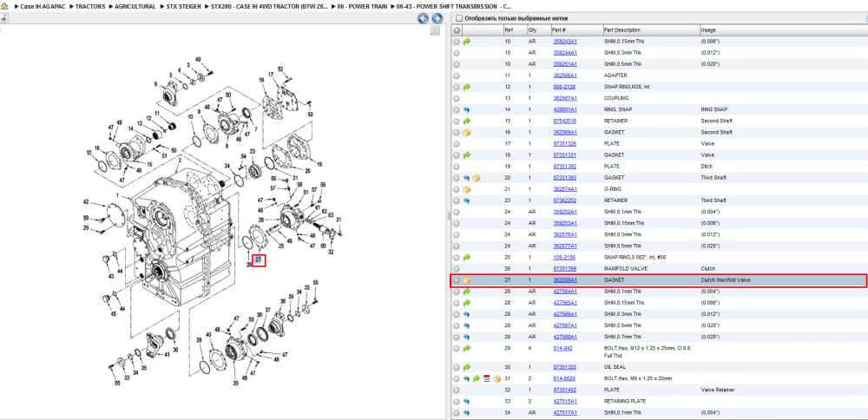The image size is (868, 420).
Task: Open part number link 427567A1
Action: pos(565,326)
